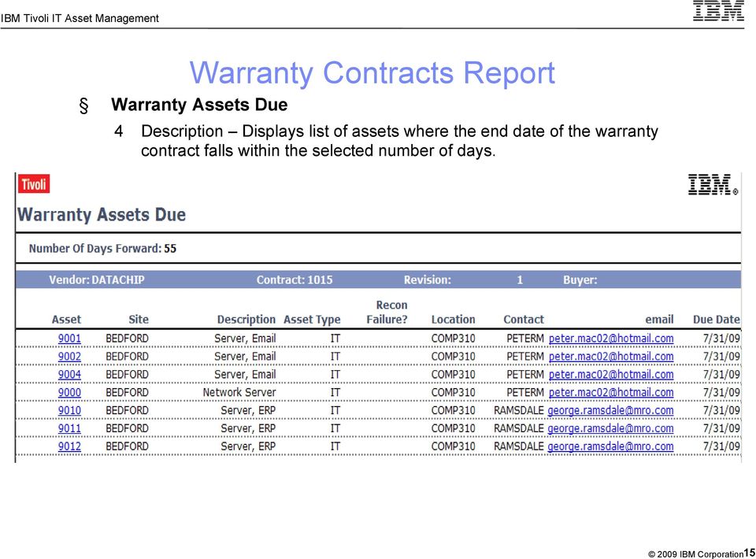
Task: Click the Warranty Assets Due bullet heading
Action: pyautogui.click(x=199, y=105)
